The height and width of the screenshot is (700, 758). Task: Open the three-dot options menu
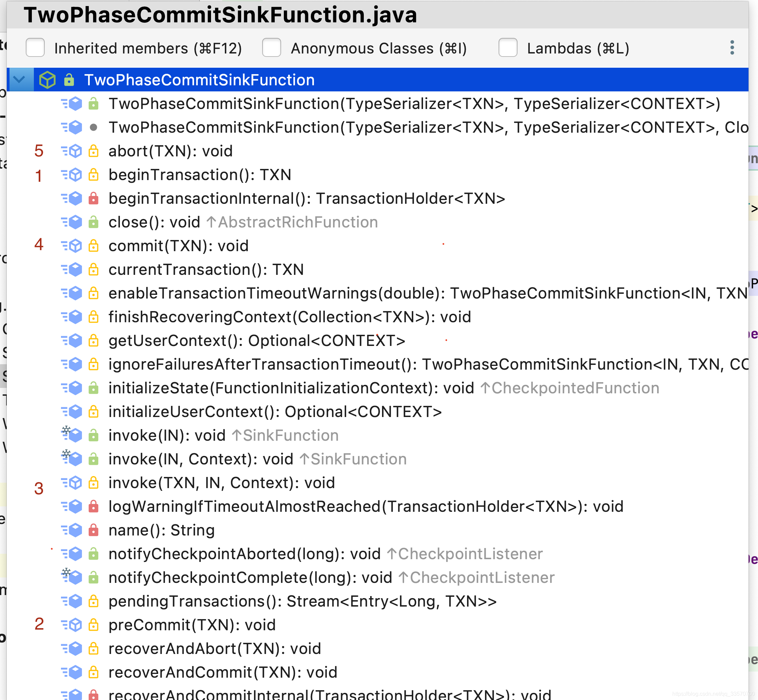coord(732,48)
